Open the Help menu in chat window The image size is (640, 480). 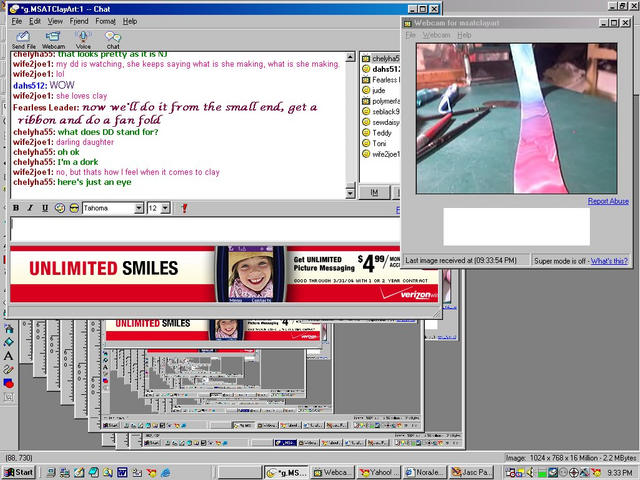click(130, 21)
